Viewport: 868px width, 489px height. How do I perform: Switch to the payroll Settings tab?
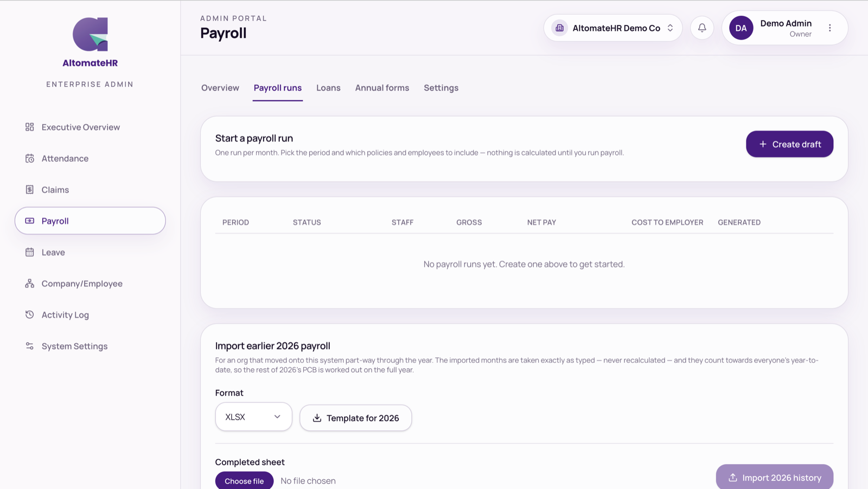441,88
